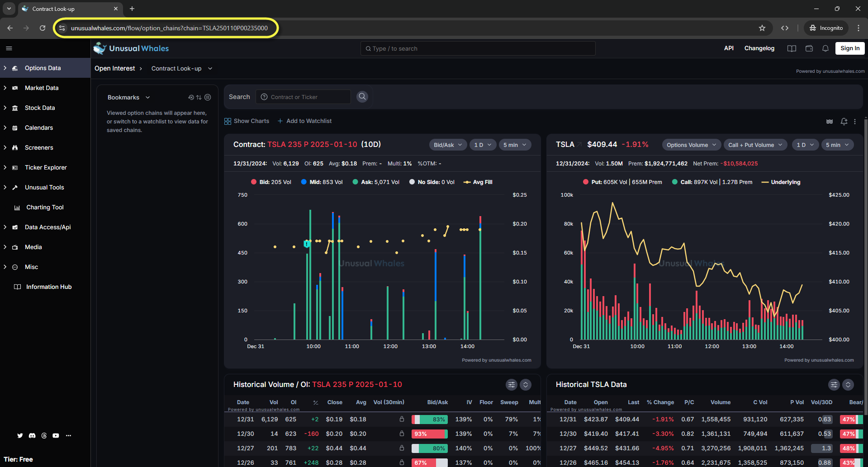Click the layers icon above TSLA chart
The width and height of the screenshot is (868, 467).
pyautogui.click(x=830, y=121)
